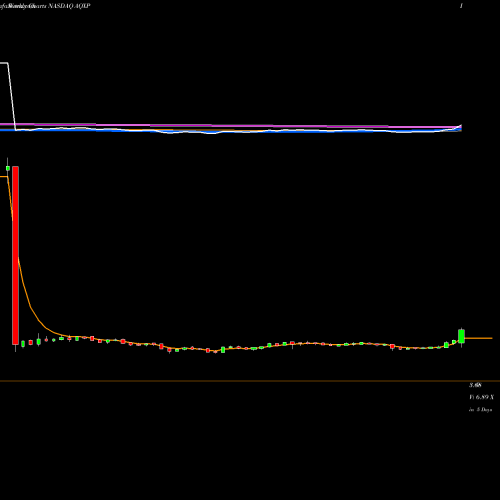Click the white indicator line's steep drop

click(11, 96)
